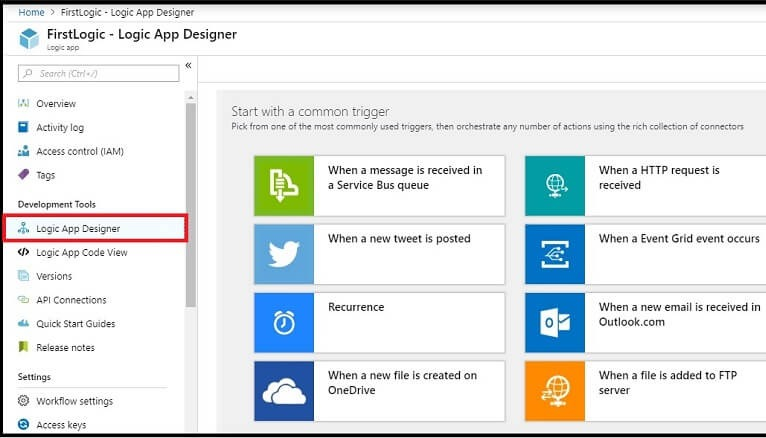Open the Overview menu item
Screen dimensions: 766x438
pyautogui.click(x=56, y=104)
